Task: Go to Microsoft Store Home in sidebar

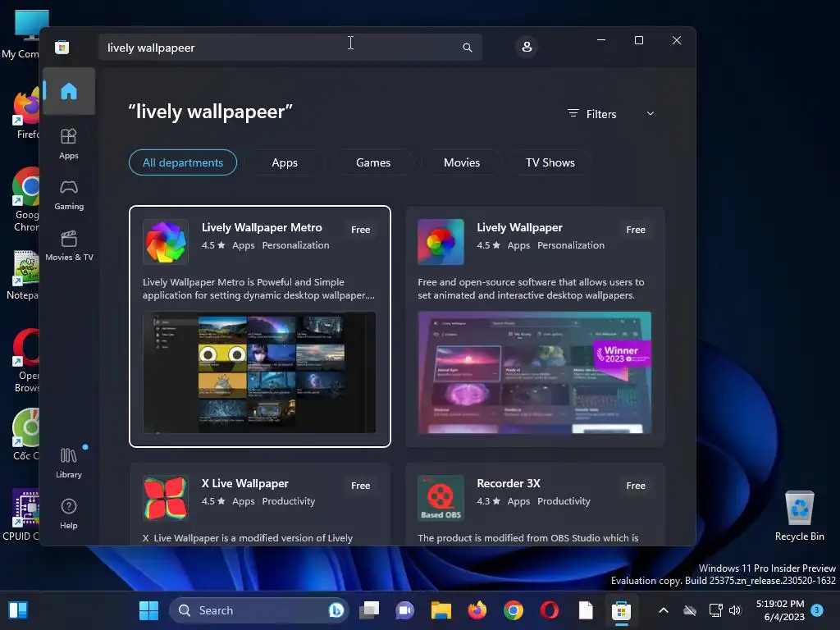Action: 69,91
